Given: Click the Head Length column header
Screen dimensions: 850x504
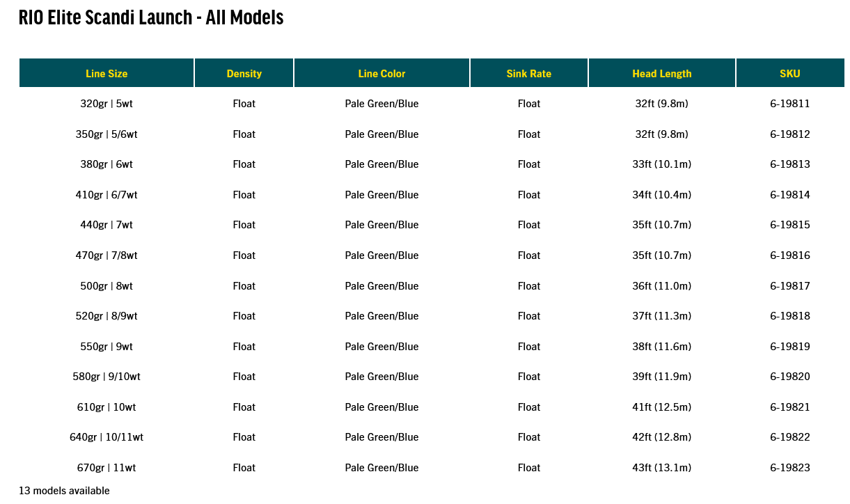Looking at the screenshot, I should pyautogui.click(x=662, y=73).
